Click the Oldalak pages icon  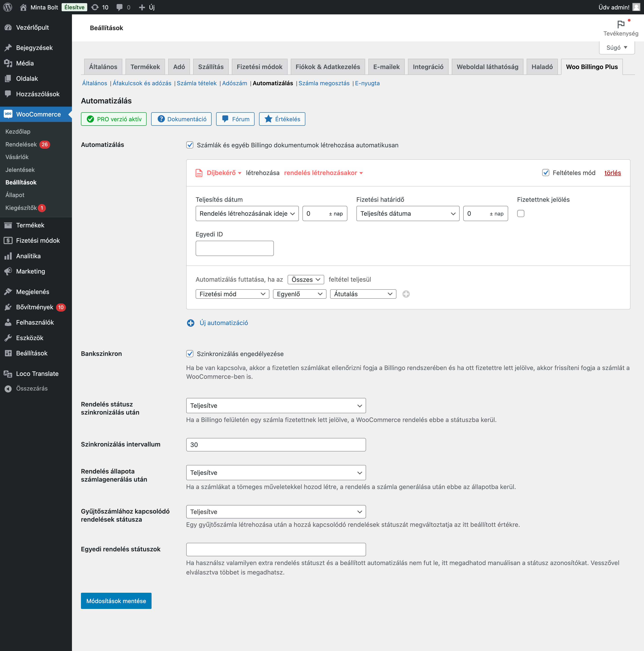8,79
